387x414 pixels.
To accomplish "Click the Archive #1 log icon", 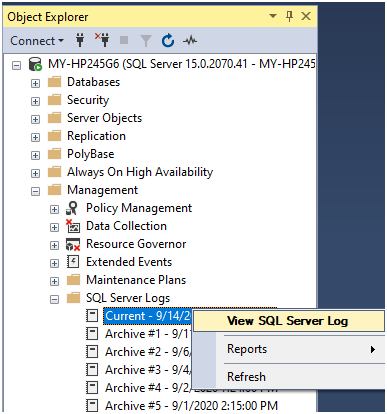I will pyautogui.click(x=92, y=333).
